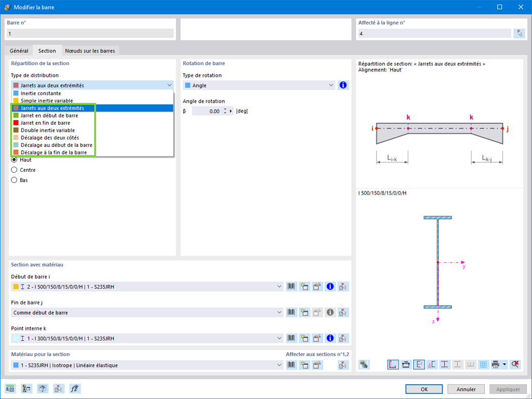
Task: Show shear center in section preview
Action: coord(432,365)
